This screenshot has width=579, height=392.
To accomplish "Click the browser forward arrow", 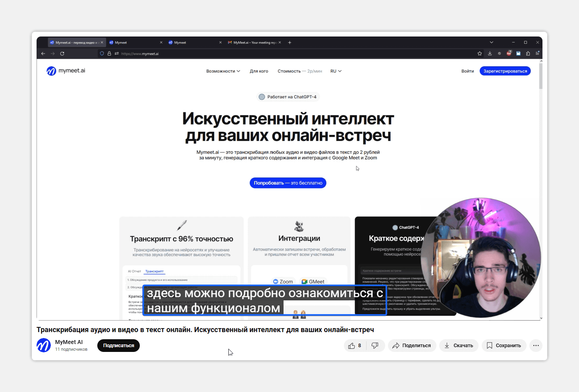I will click(52, 54).
